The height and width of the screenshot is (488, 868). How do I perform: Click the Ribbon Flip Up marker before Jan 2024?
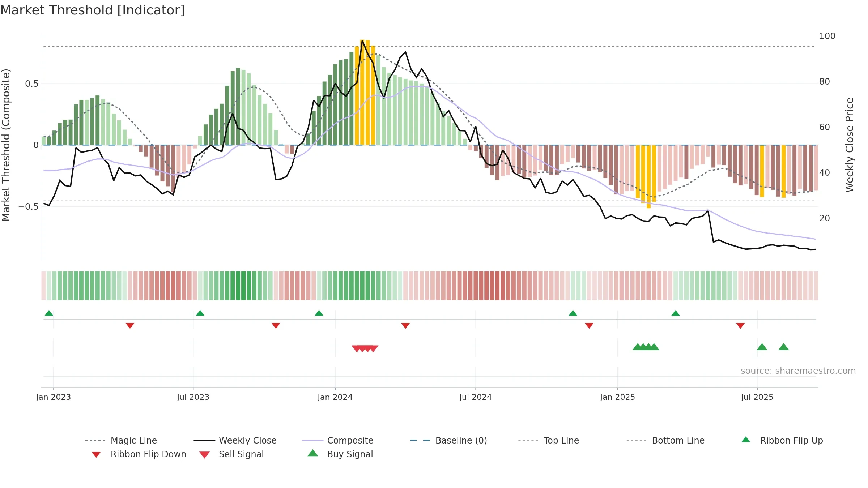[x=319, y=313]
